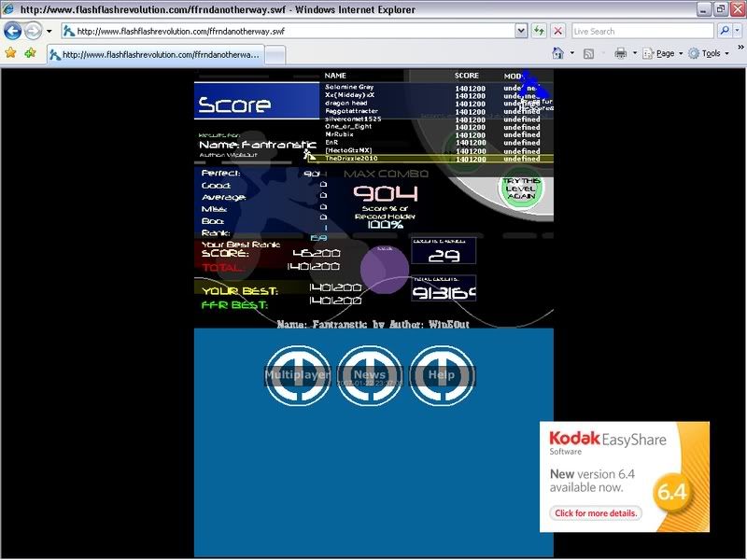Click the Try This Level Again button
The image size is (747, 560).
pyautogui.click(x=521, y=186)
